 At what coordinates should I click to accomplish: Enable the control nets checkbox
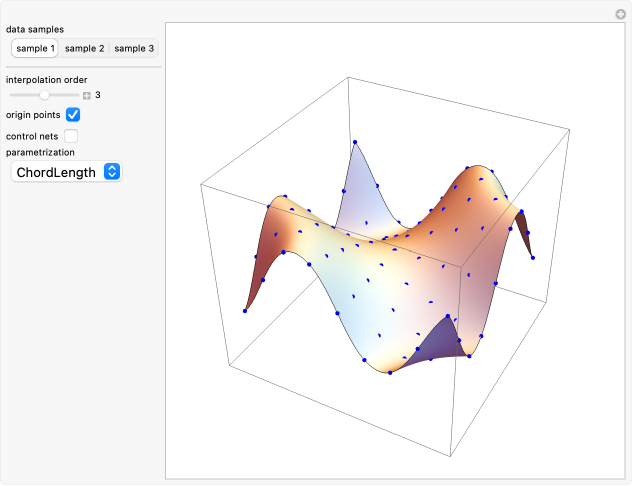click(x=71, y=135)
